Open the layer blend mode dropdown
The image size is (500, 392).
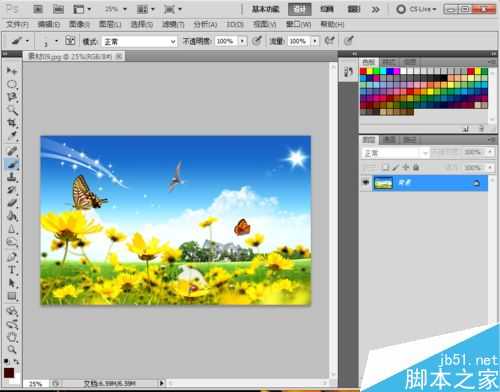395,153
